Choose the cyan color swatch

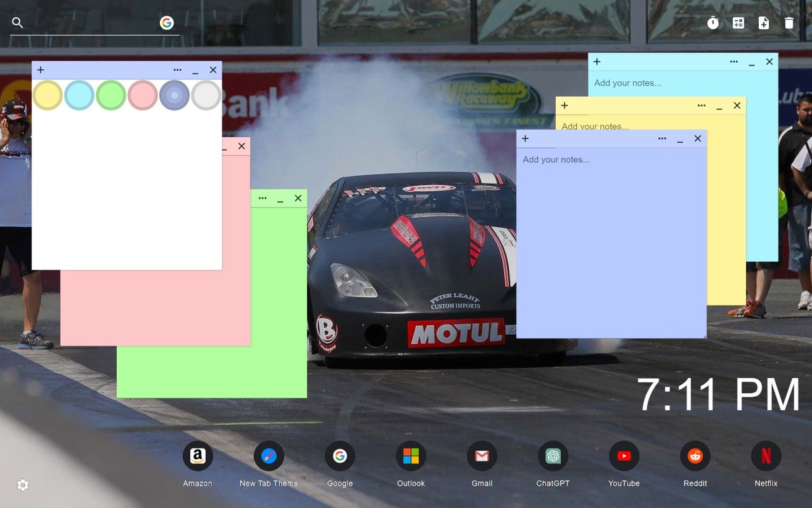pyautogui.click(x=79, y=95)
